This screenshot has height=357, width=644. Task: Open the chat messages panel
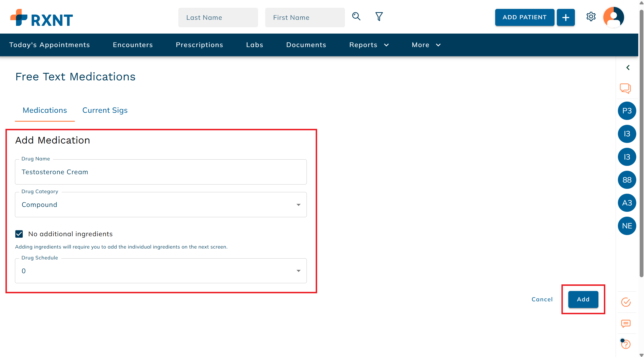tap(626, 88)
